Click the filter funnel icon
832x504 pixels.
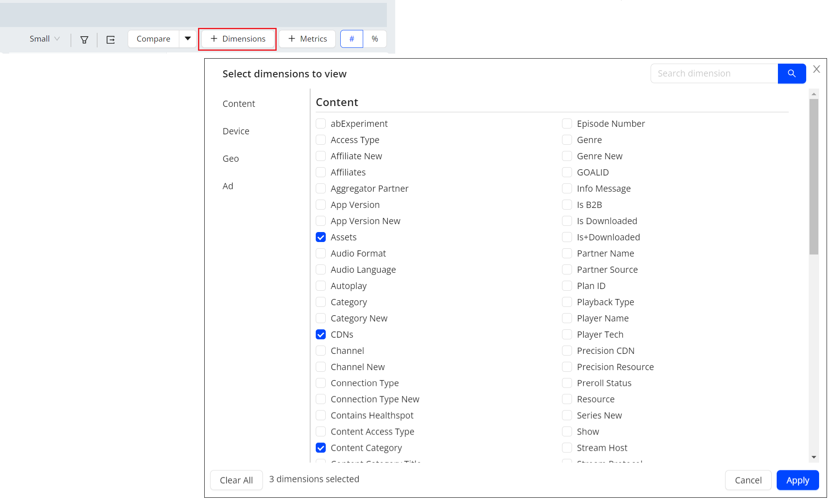tap(84, 40)
